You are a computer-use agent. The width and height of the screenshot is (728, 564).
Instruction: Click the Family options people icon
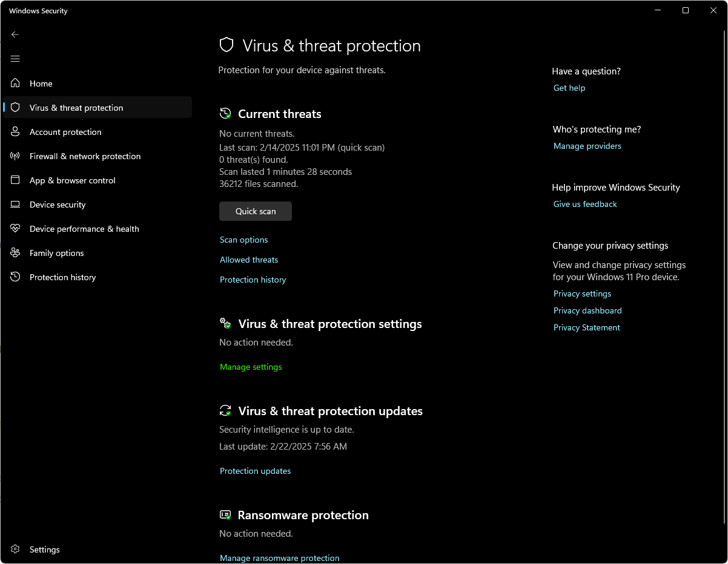pyautogui.click(x=15, y=253)
